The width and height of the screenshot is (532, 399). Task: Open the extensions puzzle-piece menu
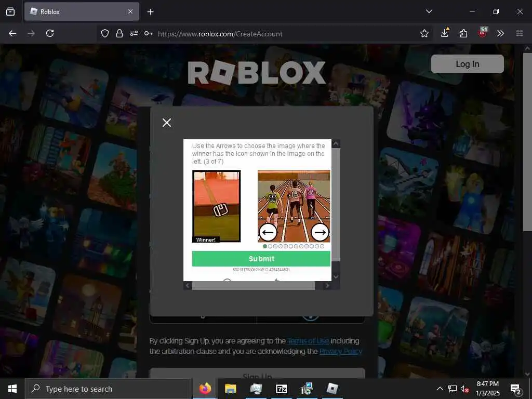[463, 33]
